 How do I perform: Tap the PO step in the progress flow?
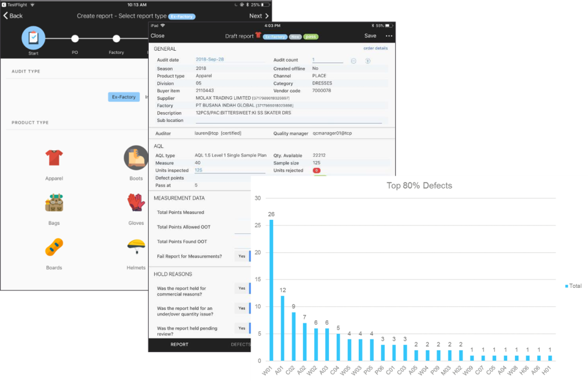pos(75,39)
